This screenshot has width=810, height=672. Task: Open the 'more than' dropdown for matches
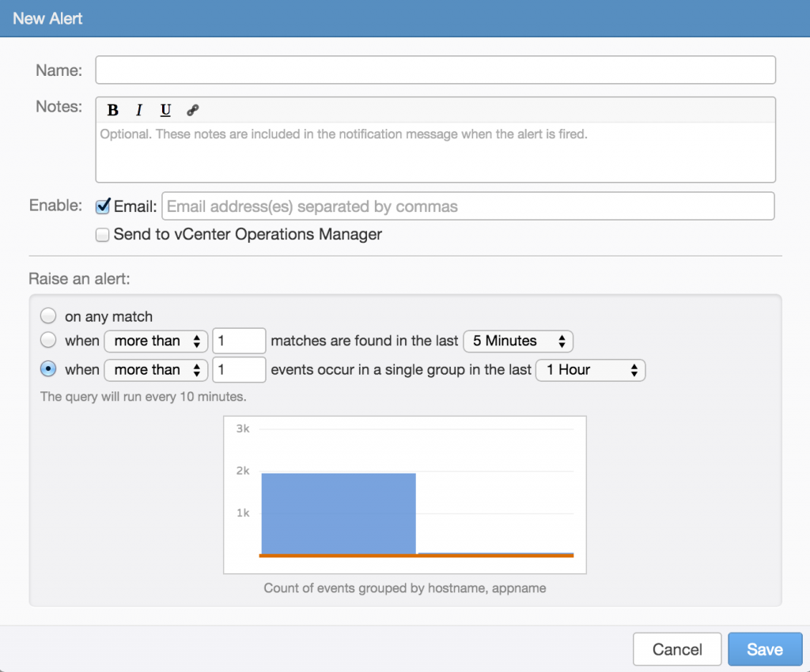click(x=156, y=341)
